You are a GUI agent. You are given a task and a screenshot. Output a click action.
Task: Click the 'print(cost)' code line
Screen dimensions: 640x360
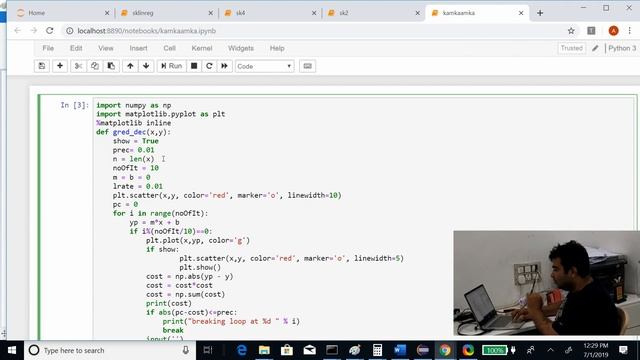[x=169, y=303]
